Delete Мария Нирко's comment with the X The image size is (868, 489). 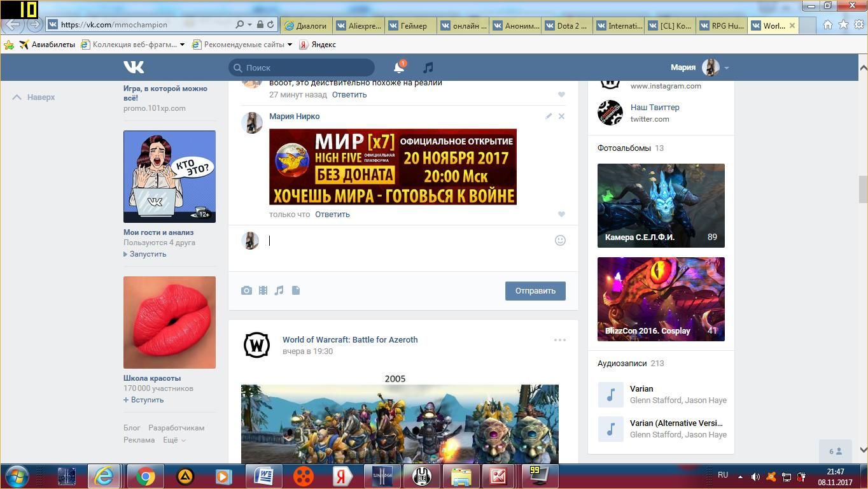(x=561, y=116)
